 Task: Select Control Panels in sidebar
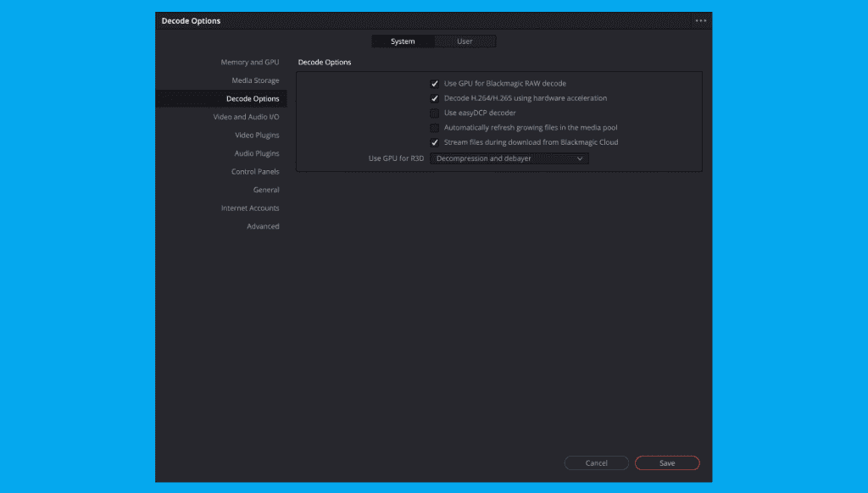click(x=255, y=172)
